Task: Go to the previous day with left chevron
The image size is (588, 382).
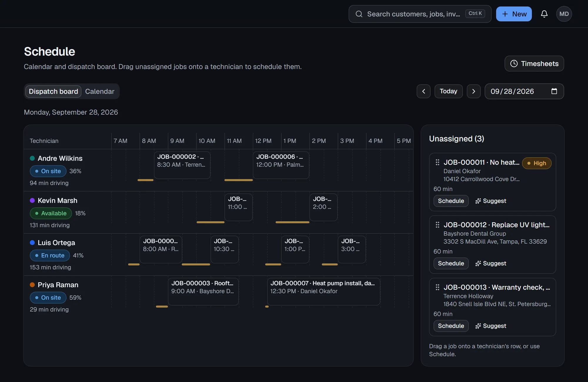Action: click(x=423, y=91)
